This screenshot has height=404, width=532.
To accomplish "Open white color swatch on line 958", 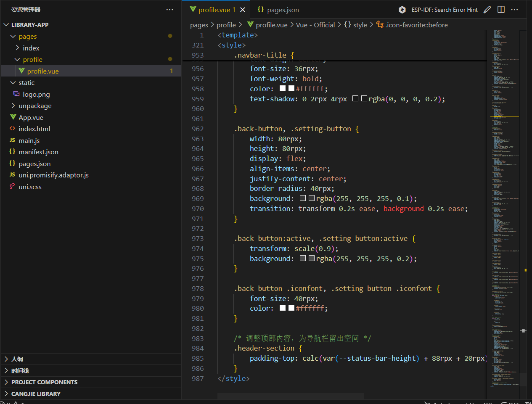I will [283, 89].
